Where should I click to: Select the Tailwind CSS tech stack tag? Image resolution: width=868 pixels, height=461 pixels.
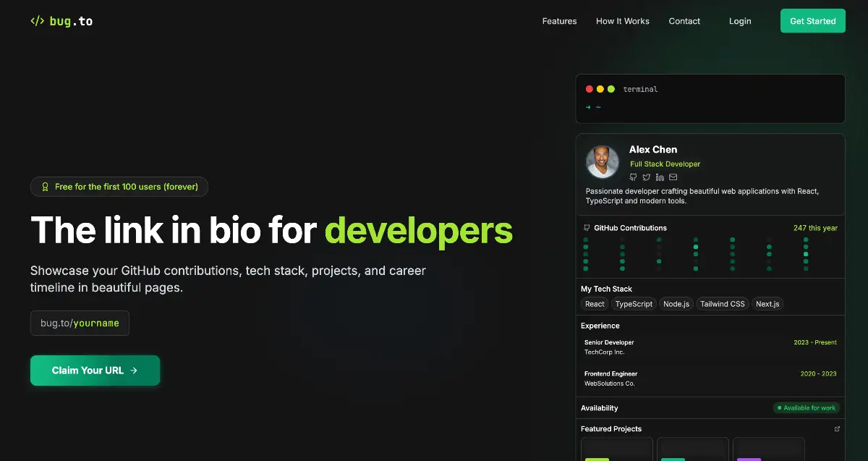pyautogui.click(x=723, y=304)
